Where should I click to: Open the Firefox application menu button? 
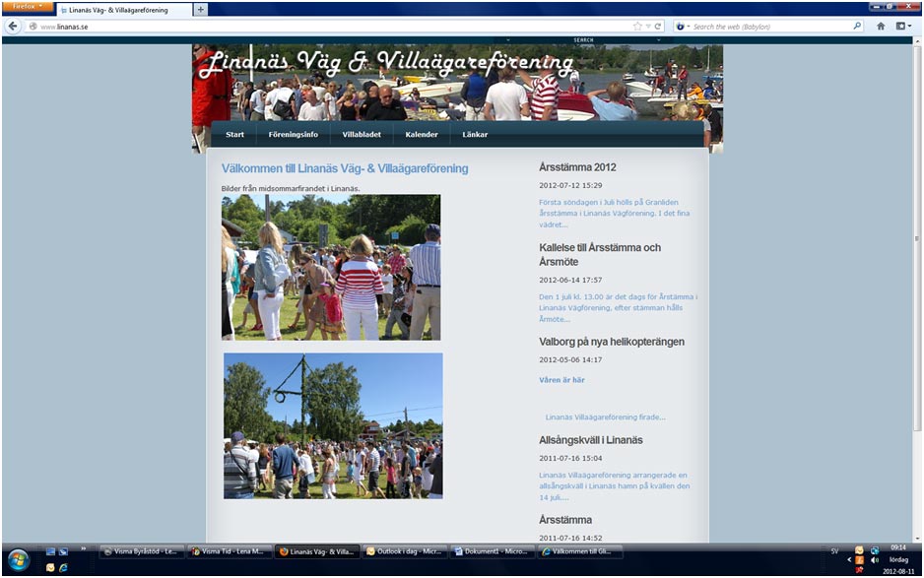point(28,7)
